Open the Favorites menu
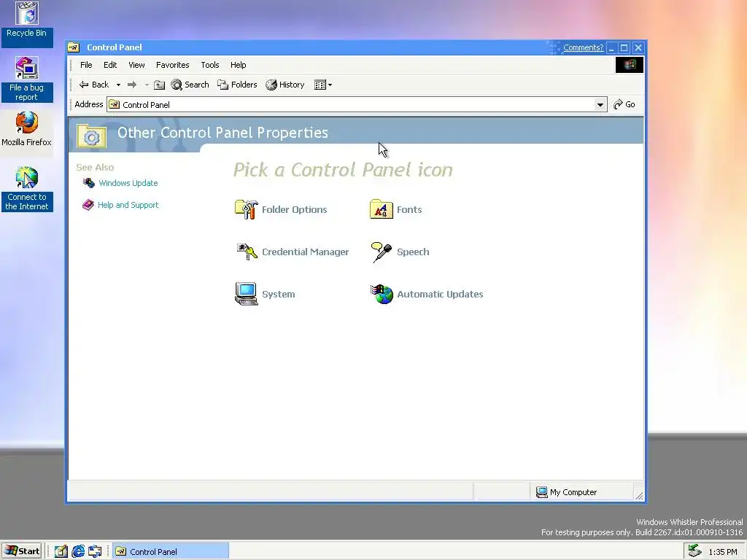The width and height of the screenshot is (747, 560). (x=172, y=65)
